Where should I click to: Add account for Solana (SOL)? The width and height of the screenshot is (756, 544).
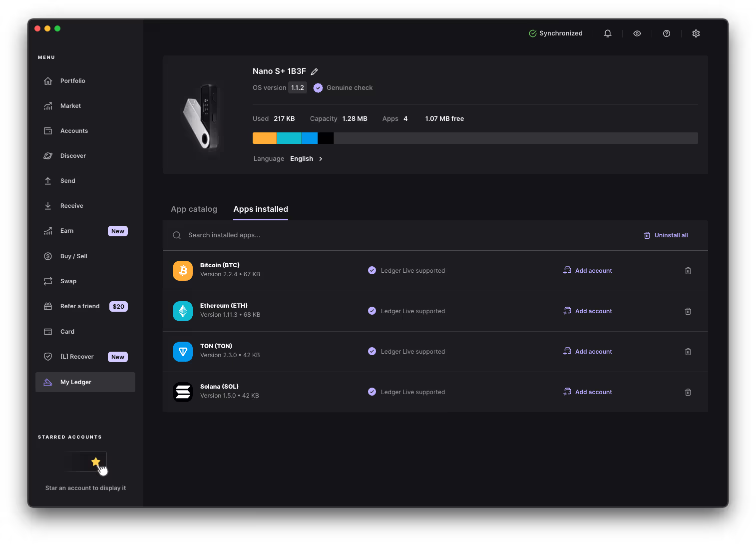[x=588, y=392]
